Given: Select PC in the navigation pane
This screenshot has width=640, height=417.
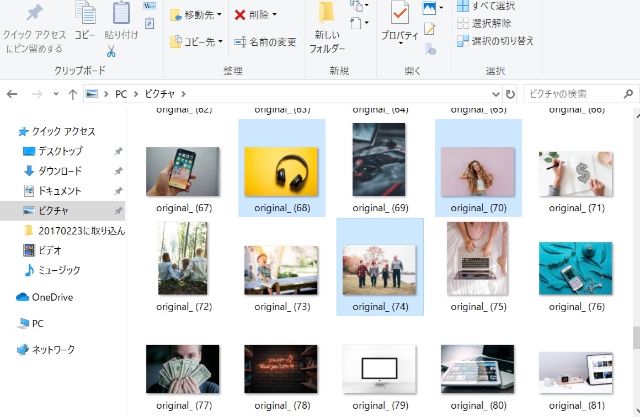Looking at the screenshot, I should click(x=30, y=324).
